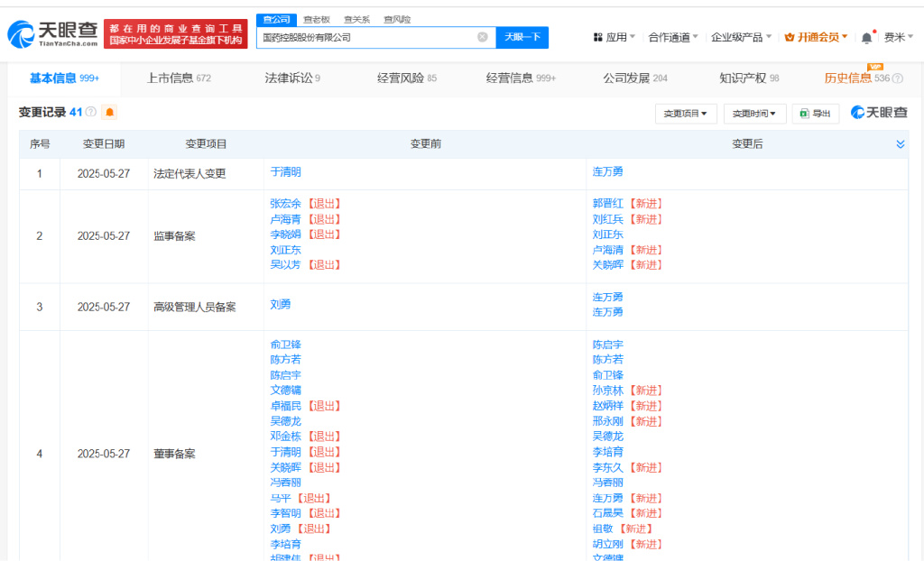Open 刘勇 link in 高级管理人员备案 row
924x561 pixels.
coord(281,304)
